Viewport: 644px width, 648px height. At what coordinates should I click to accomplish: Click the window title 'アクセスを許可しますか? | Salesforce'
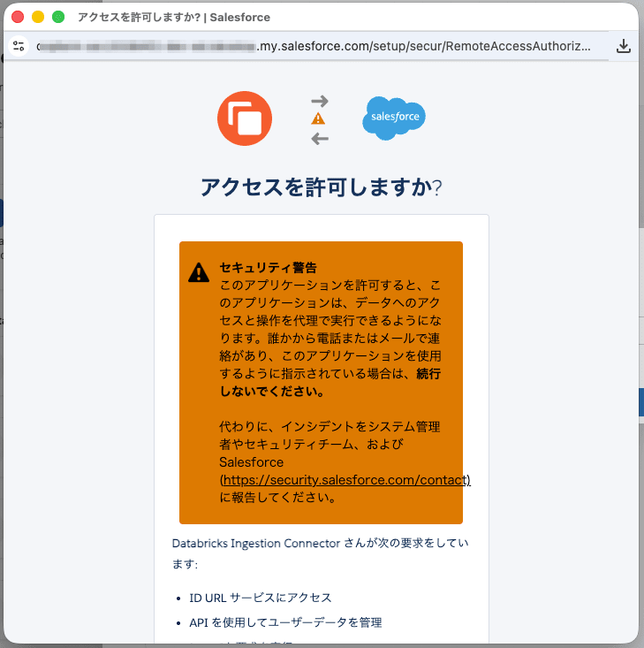[174, 18]
